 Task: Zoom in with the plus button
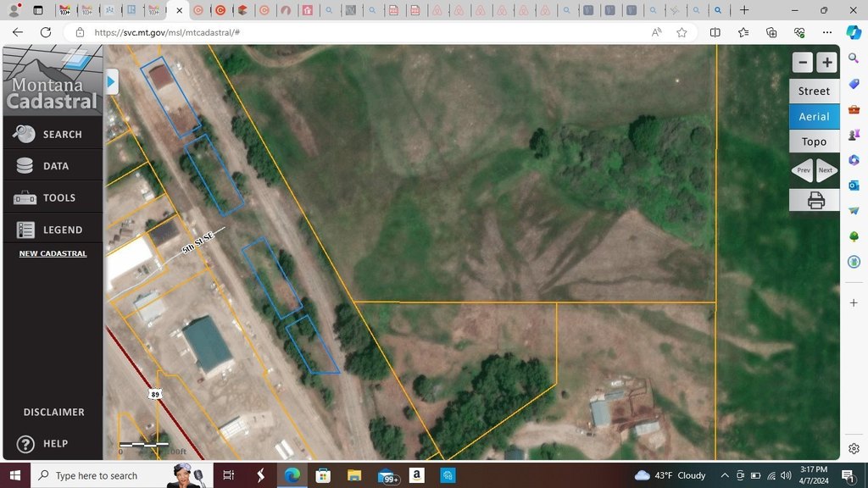826,63
